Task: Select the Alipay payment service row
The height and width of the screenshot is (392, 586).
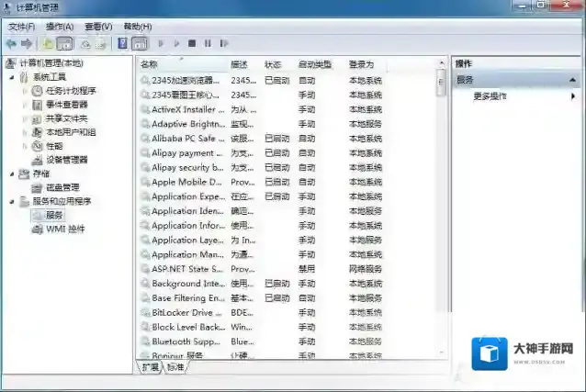Action: click(262, 153)
